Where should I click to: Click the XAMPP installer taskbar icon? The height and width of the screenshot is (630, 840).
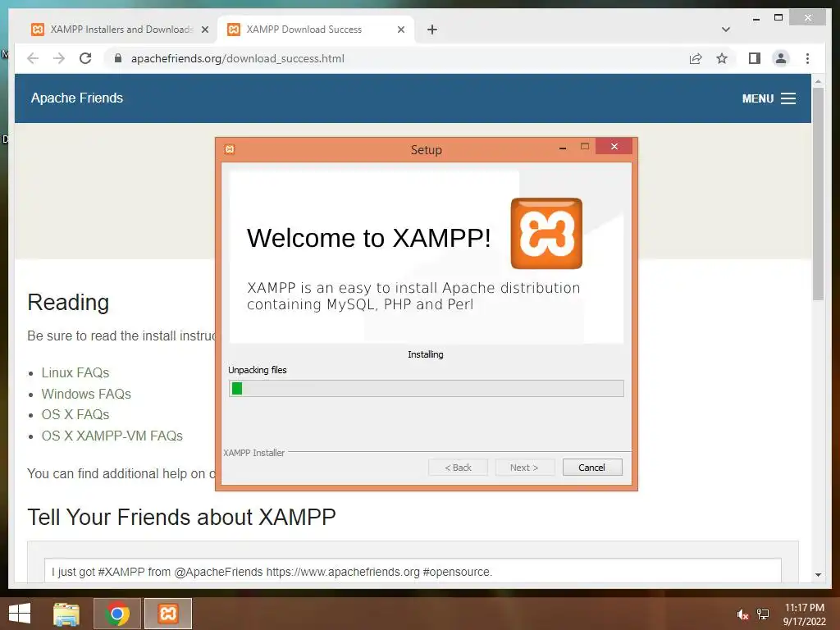point(168,614)
